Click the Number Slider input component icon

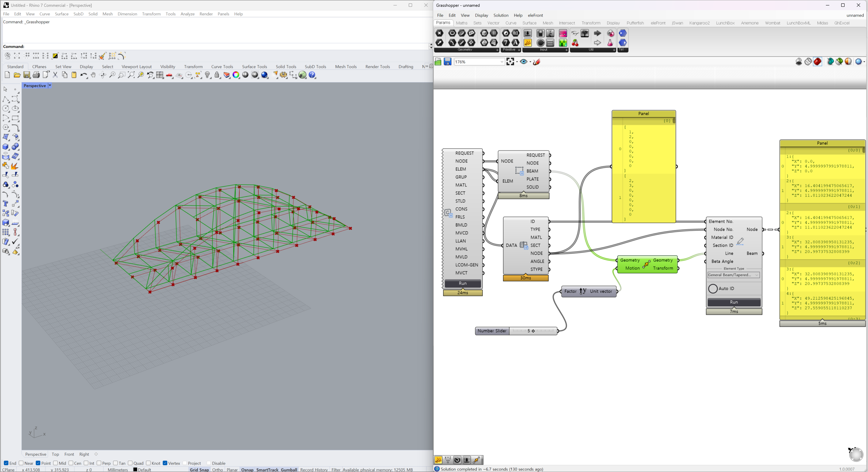click(528, 33)
